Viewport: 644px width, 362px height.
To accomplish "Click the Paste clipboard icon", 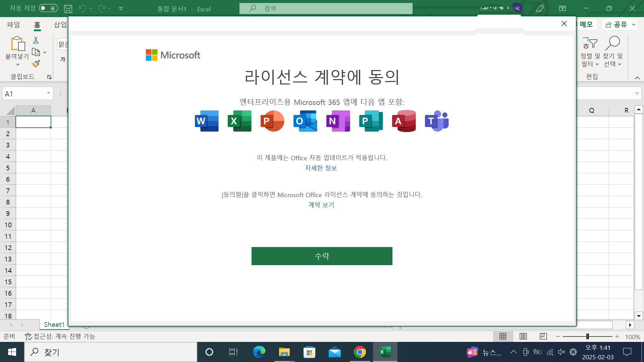I will click(17, 44).
